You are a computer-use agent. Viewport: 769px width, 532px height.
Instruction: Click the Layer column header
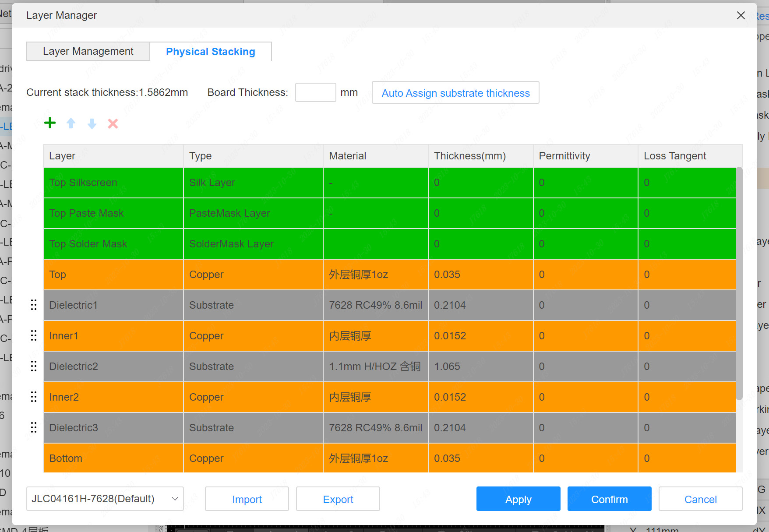coord(113,156)
